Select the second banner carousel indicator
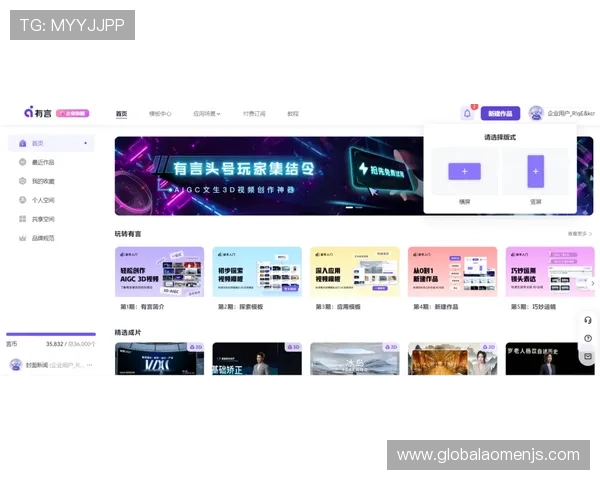 (x=359, y=207)
